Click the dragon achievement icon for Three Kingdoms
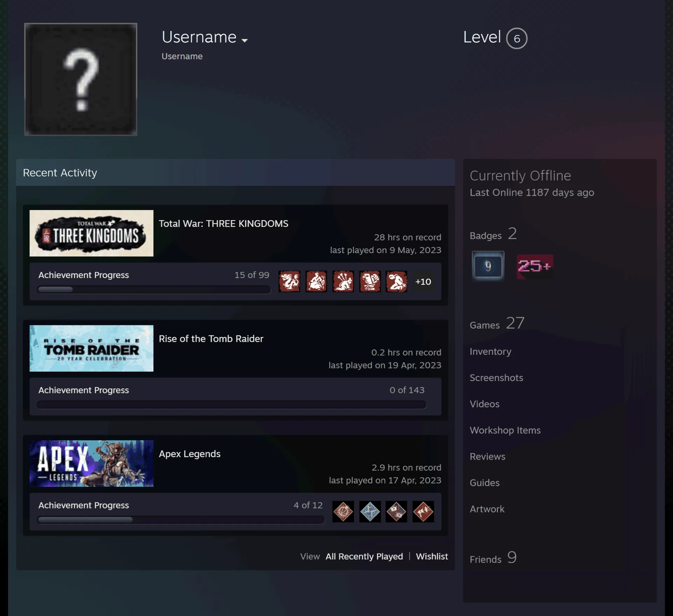 289,281
